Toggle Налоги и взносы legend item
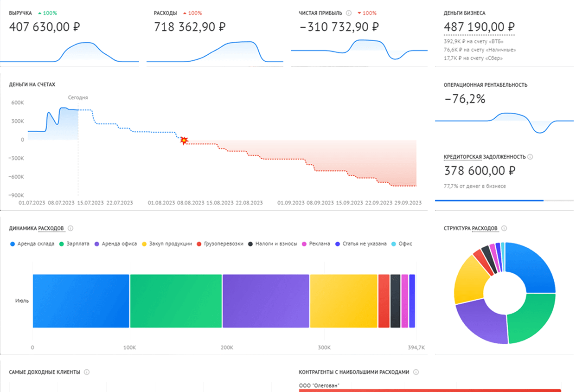 coord(273,244)
